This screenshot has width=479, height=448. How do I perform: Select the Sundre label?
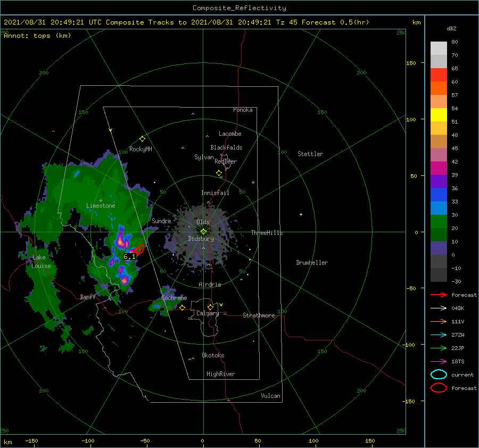tap(161, 221)
